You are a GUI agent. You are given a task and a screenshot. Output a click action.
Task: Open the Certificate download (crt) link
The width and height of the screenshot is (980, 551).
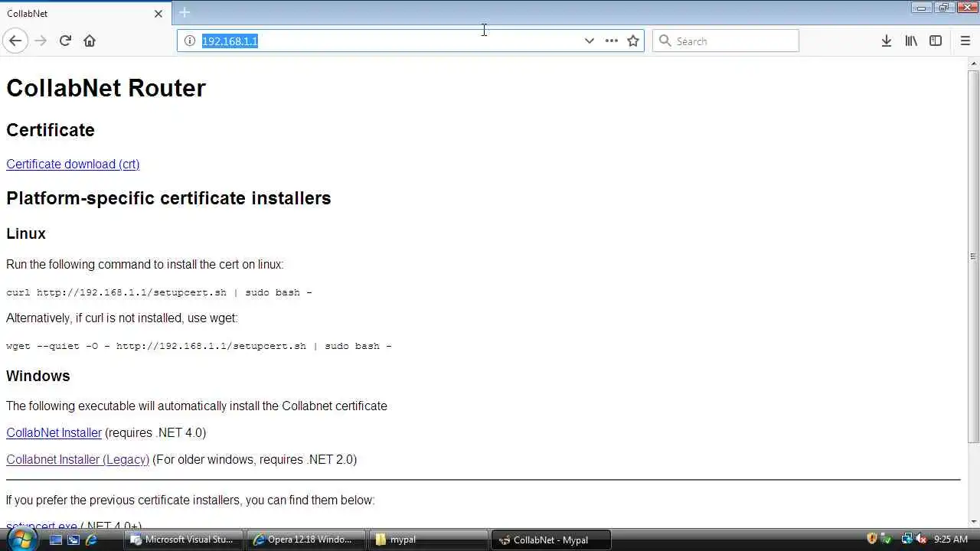[x=73, y=164]
